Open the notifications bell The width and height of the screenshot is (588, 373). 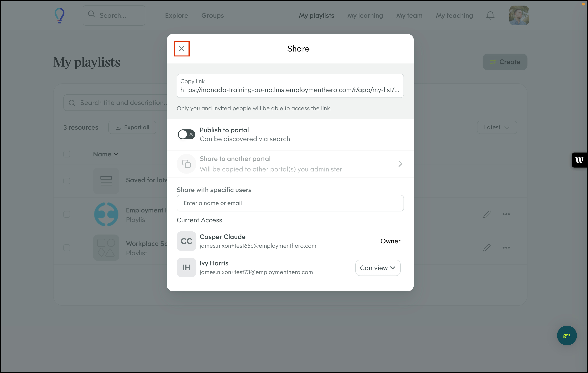coord(490,15)
